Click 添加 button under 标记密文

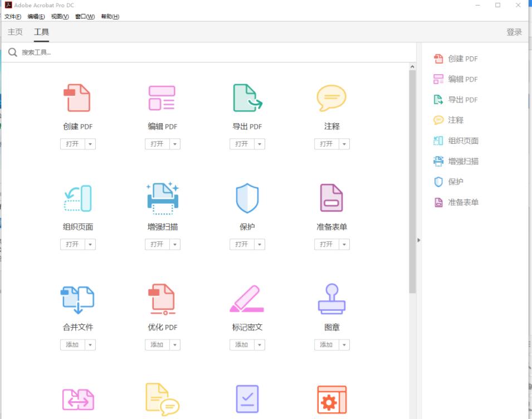tap(242, 345)
